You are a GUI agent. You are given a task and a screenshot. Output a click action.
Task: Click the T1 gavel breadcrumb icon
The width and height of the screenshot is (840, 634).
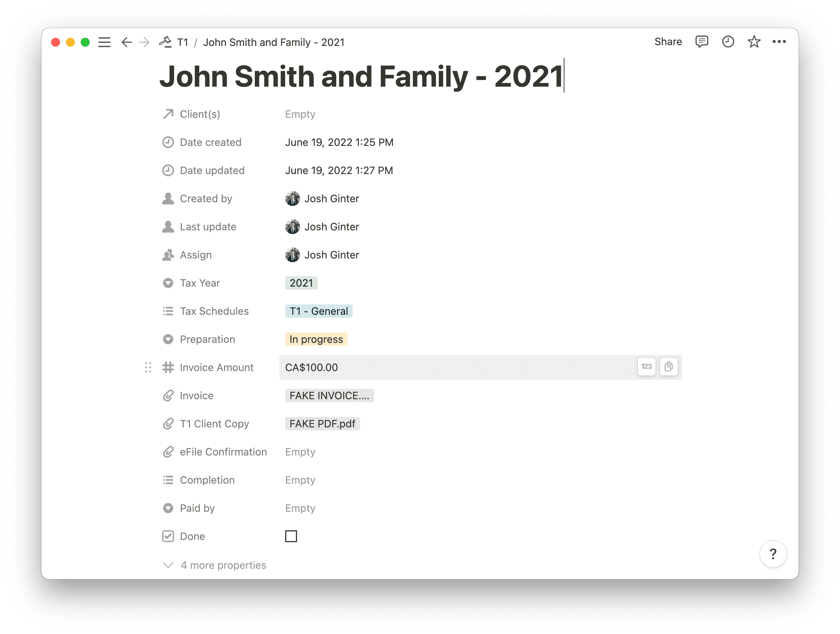coord(166,42)
